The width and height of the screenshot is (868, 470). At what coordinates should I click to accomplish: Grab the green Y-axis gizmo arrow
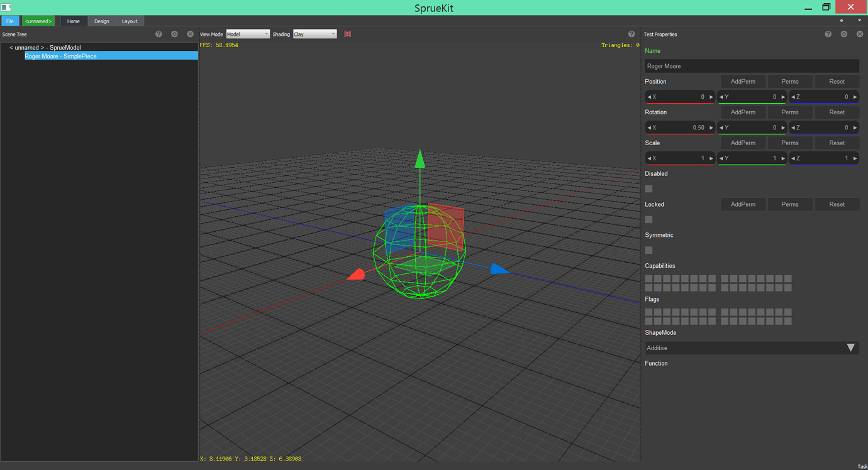pyautogui.click(x=420, y=159)
